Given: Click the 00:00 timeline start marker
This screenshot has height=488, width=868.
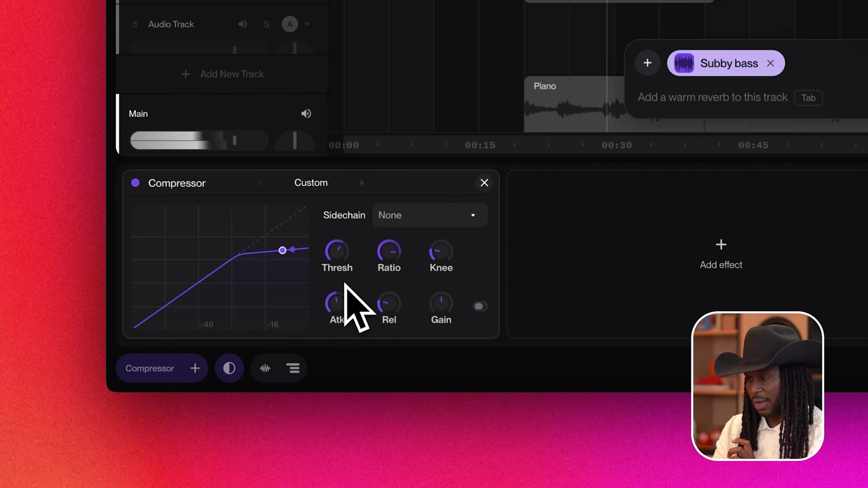Looking at the screenshot, I should coord(344,145).
